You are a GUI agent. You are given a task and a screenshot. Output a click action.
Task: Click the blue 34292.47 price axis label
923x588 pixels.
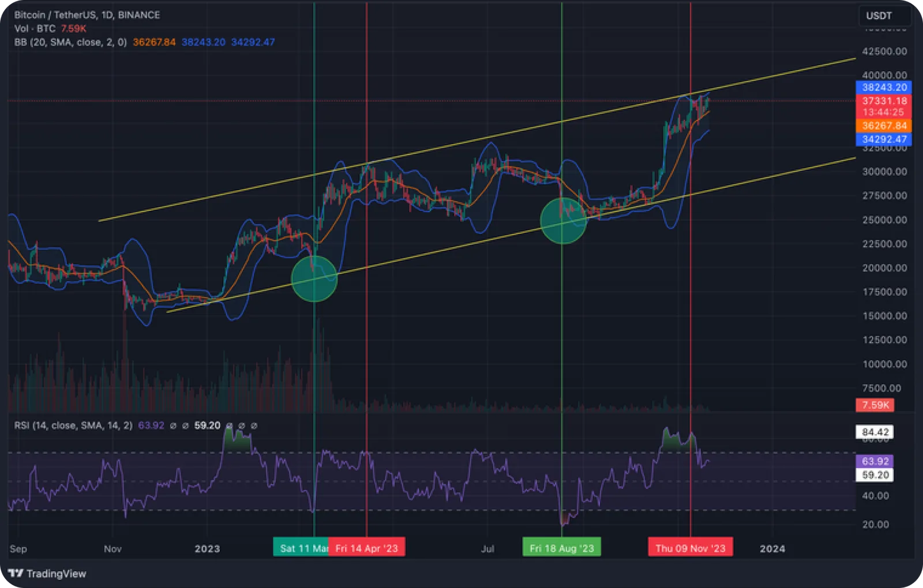pos(884,139)
